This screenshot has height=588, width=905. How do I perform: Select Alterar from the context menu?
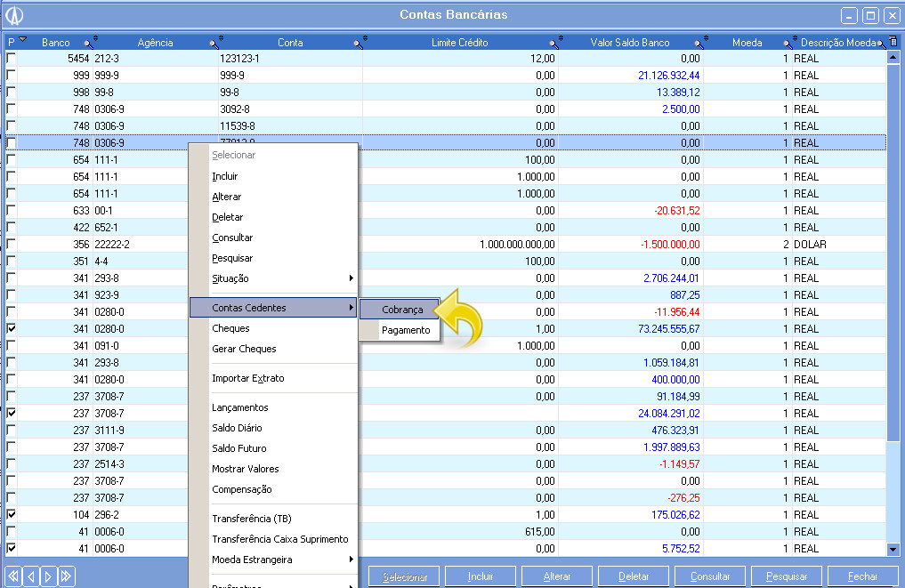(273, 197)
